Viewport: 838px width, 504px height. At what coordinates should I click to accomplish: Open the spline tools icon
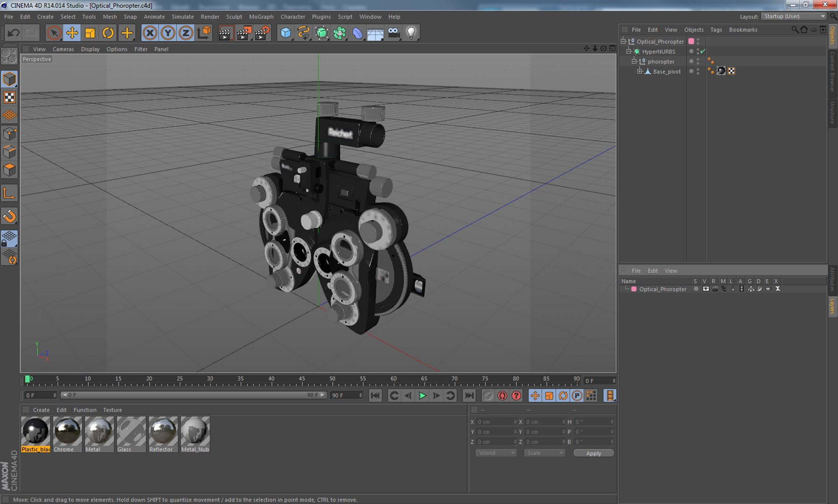coord(304,33)
